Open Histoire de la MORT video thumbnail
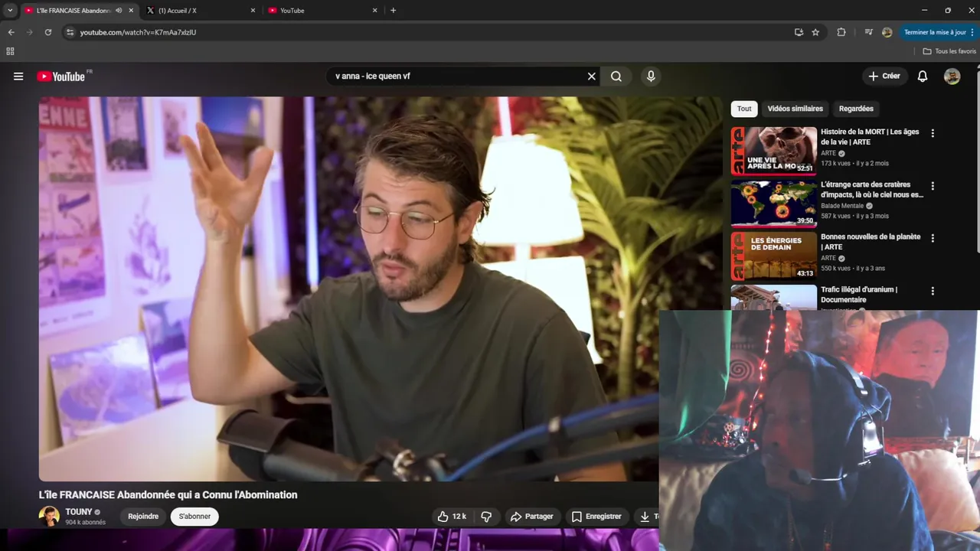 click(x=773, y=152)
